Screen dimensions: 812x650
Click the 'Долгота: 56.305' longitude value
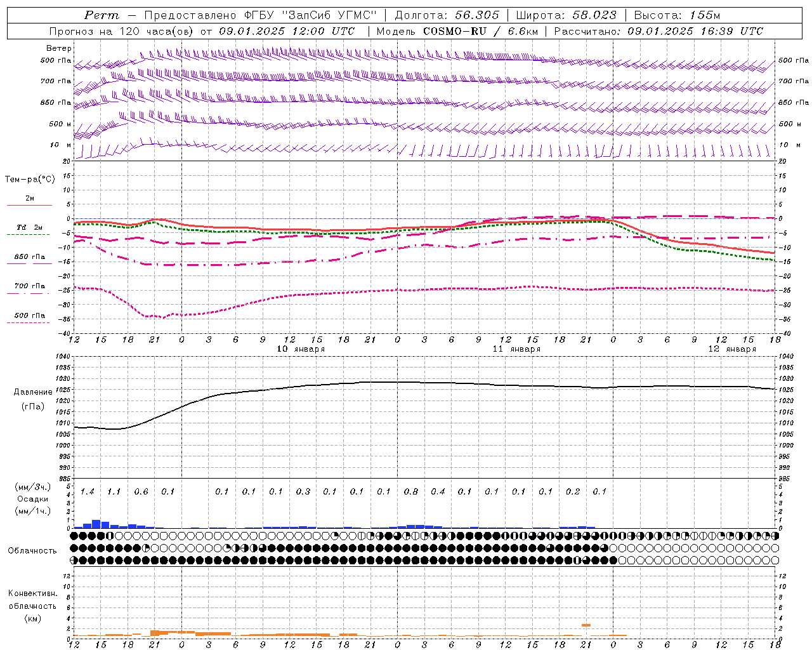pos(447,15)
